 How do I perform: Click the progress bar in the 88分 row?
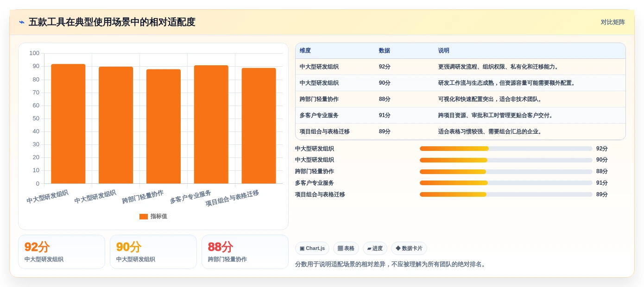click(506, 172)
